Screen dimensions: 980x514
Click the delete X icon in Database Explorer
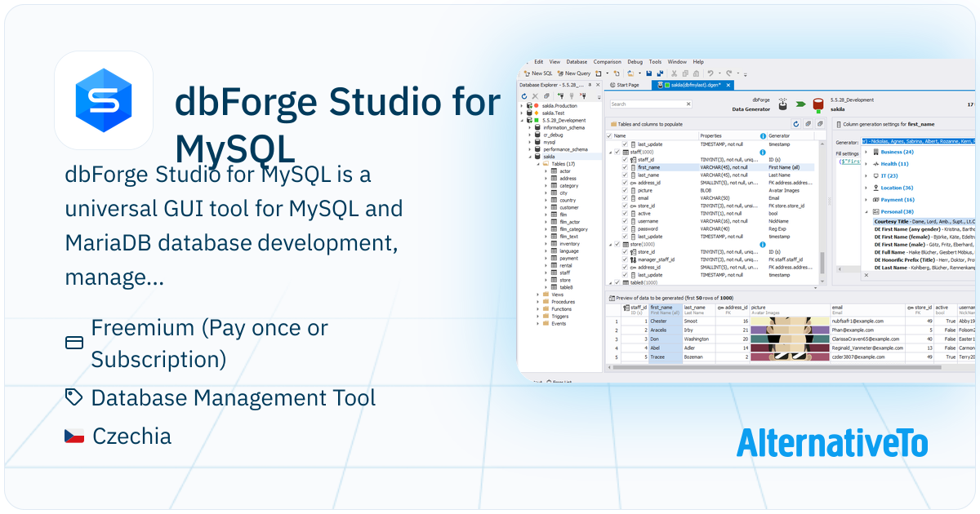point(535,95)
